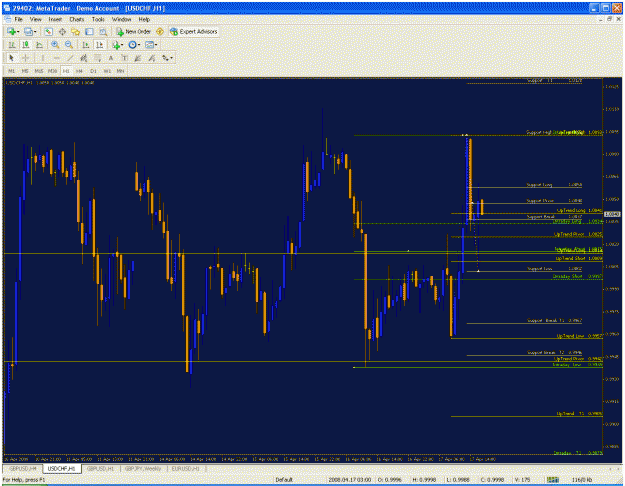Click the New Chart icon

[11, 31]
